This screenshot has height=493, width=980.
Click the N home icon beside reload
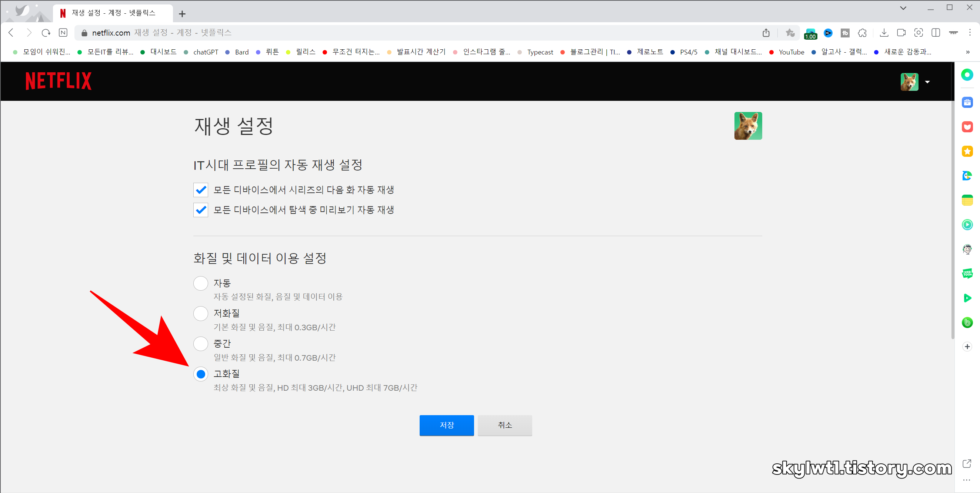63,33
